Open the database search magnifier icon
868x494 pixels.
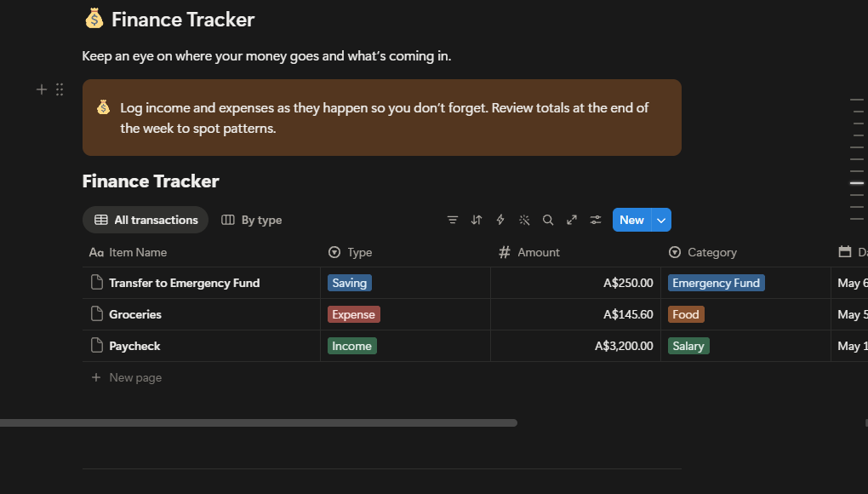(548, 220)
